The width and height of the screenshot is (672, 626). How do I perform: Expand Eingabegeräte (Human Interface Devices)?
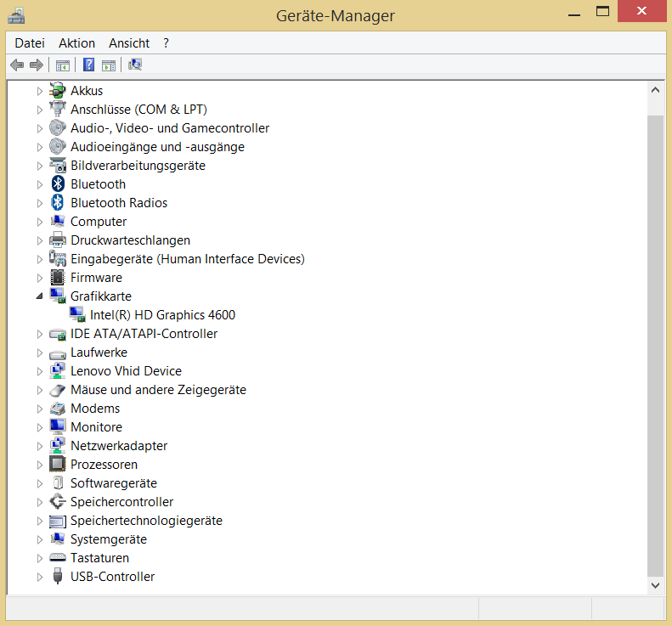coord(40,259)
